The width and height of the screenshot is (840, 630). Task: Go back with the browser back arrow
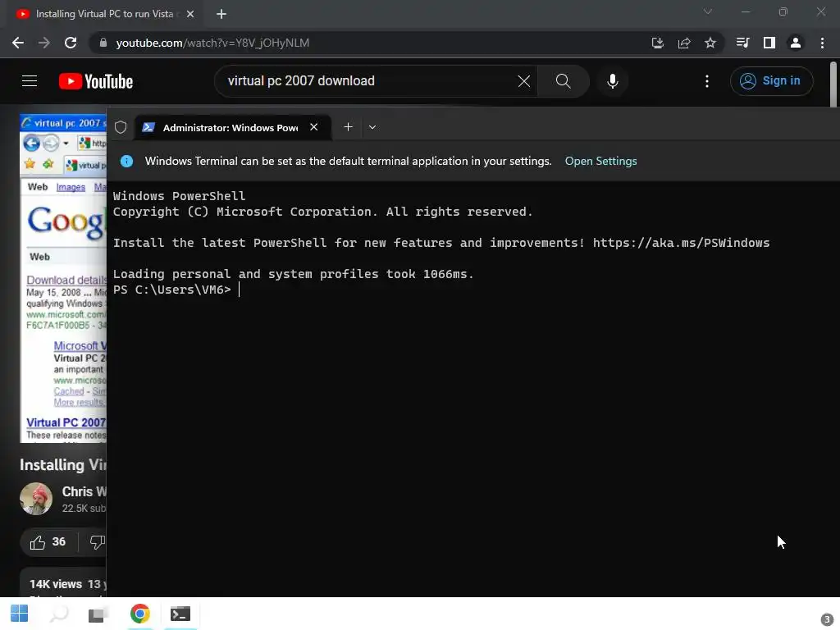pyautogui.click(x=18, y=43)
